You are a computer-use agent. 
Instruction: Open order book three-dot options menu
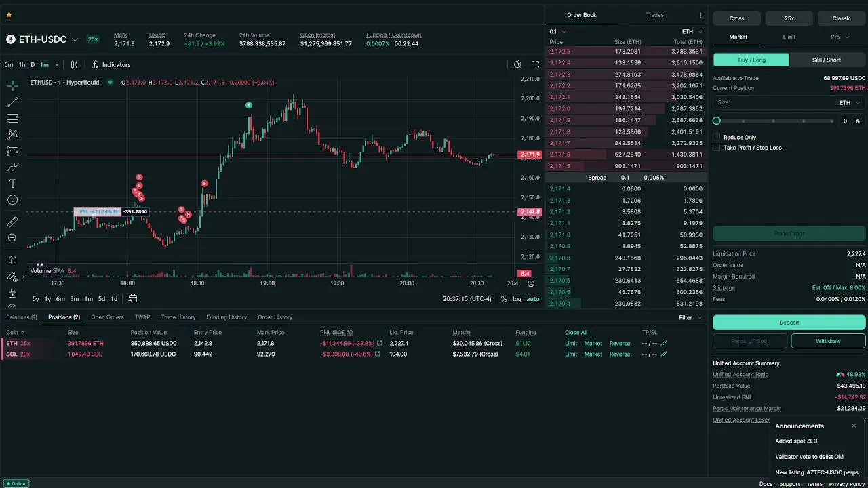701,15
